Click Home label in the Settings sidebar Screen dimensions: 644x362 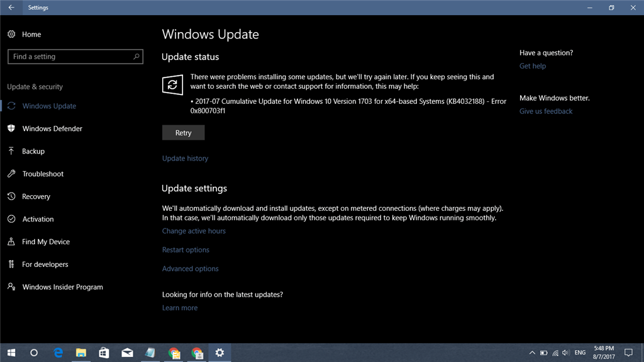point(31,34)
